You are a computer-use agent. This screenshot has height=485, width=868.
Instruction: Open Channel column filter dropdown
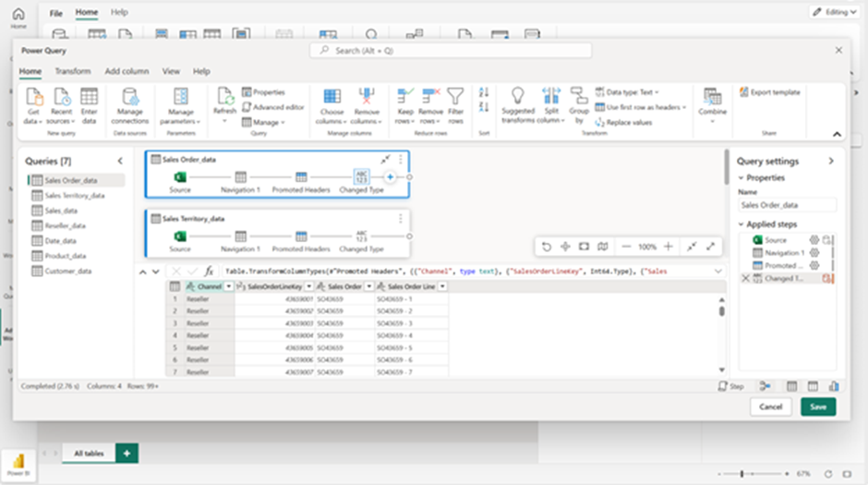[229, 286]
